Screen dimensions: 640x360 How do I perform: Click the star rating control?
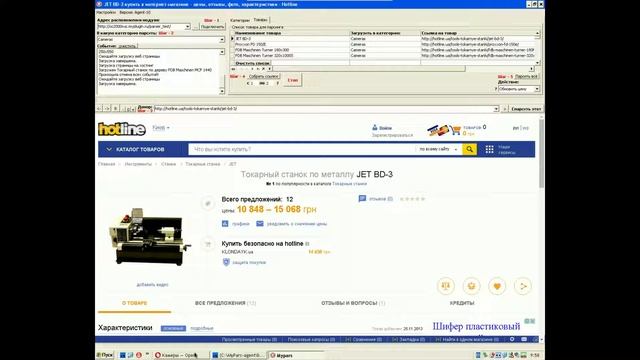[412, 199]
